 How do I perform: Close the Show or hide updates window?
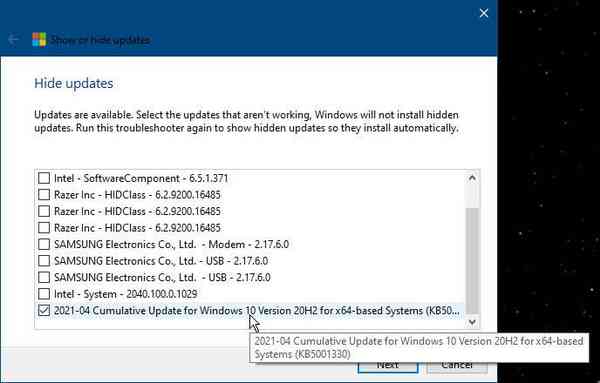click(484, 13)
